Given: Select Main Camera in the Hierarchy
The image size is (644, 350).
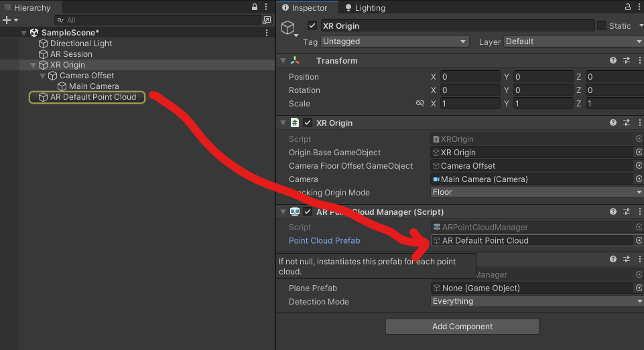Looking at the screenshot, I should tap(94, 86).
